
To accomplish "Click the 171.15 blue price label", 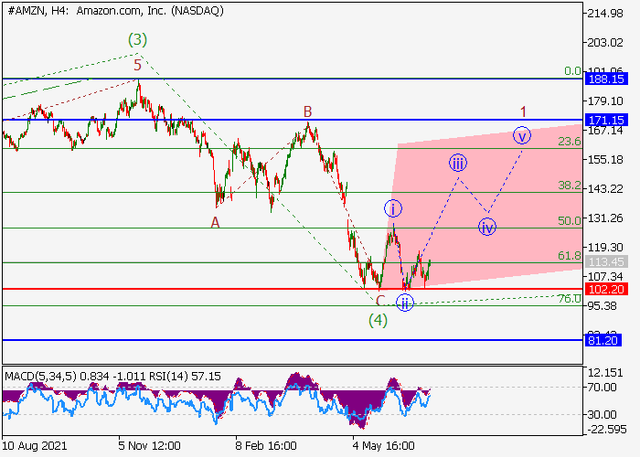I will [606, 120].
